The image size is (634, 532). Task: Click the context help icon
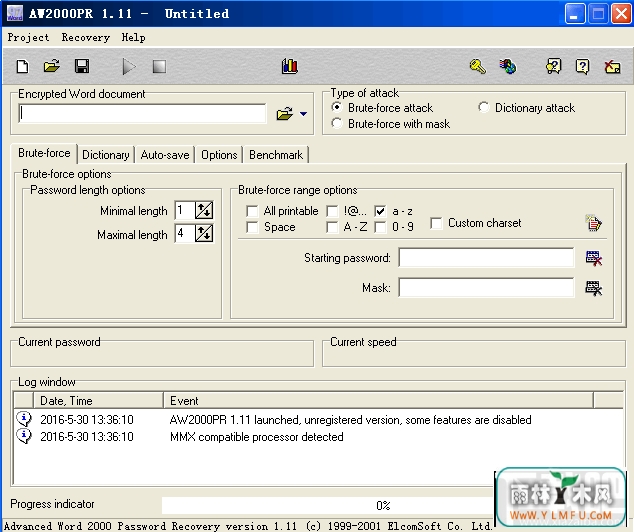tap(553, 66)
